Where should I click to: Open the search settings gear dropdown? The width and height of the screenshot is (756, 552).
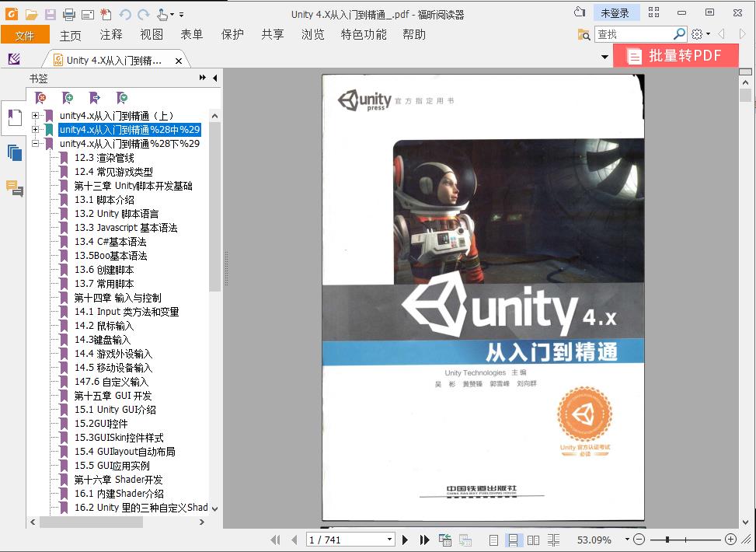click(x=701, y=34)
